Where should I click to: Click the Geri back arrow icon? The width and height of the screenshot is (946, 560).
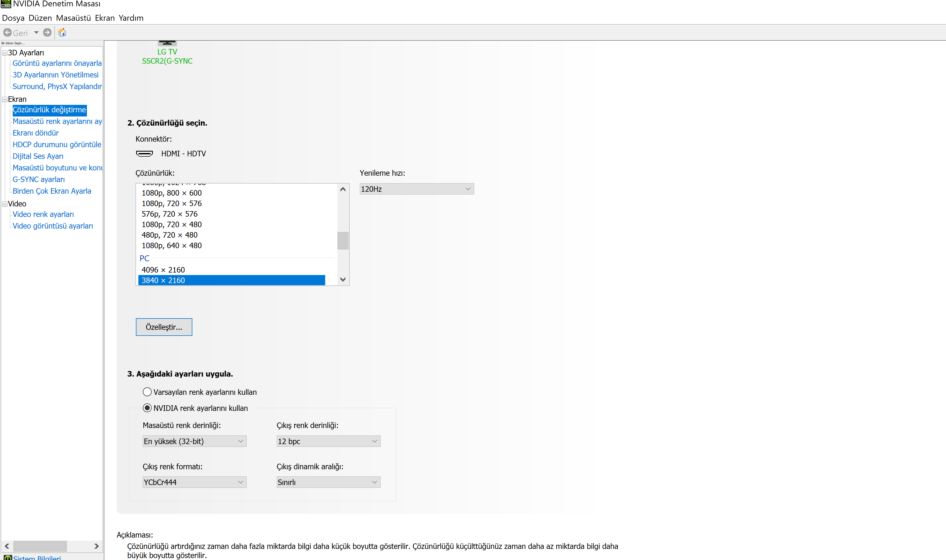tap(7, 32)
